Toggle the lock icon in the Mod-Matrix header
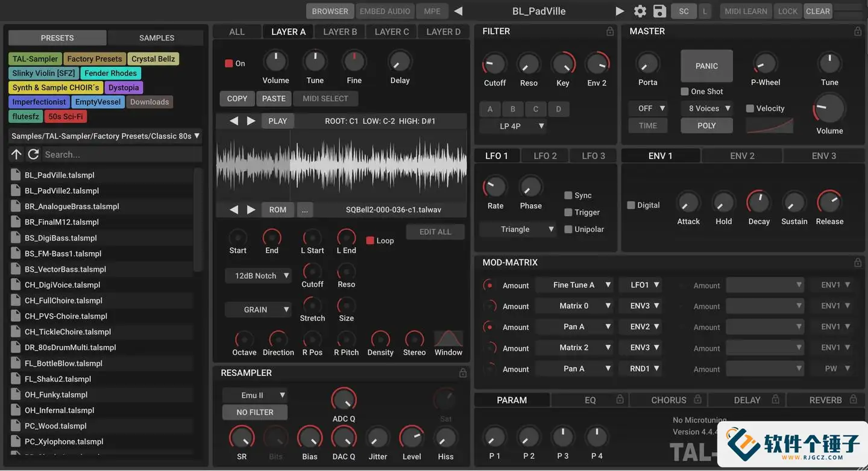Screen dimensions: 868x471 [x=858, y=263]
